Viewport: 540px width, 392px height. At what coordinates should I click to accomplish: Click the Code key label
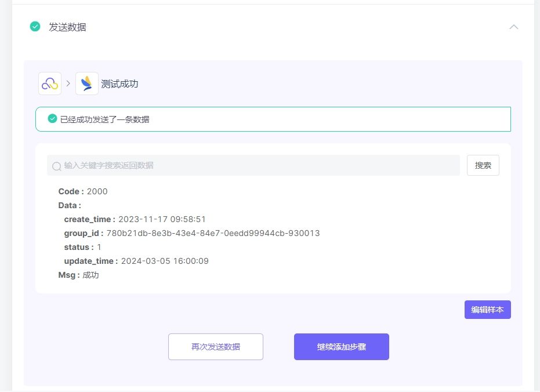pos(71,191)
